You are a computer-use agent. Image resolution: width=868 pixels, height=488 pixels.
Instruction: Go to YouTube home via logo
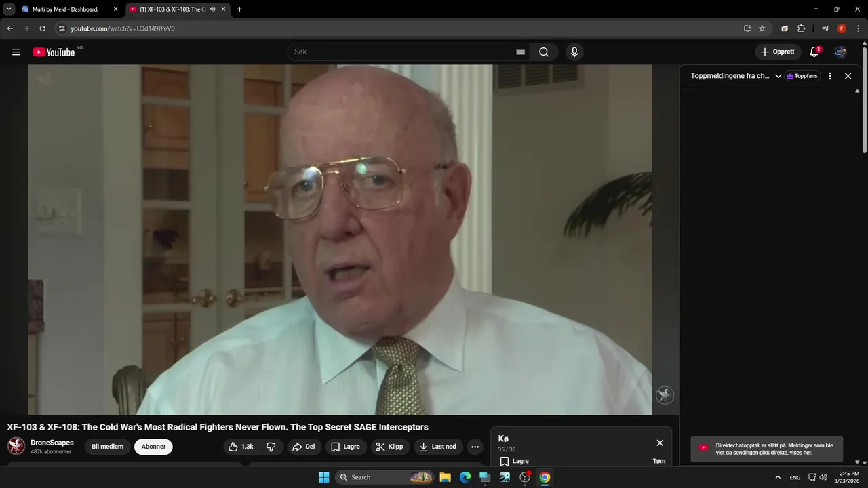click(x=54, y=52)
